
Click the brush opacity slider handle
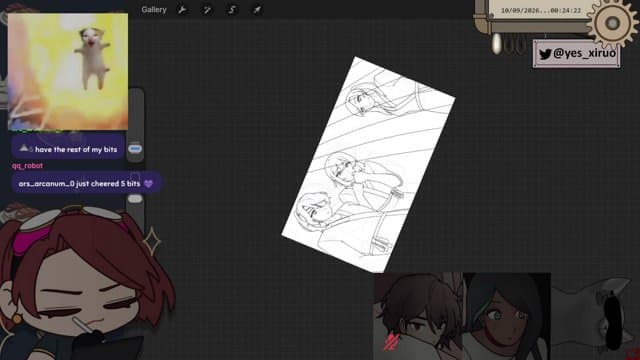click(135, 199)
